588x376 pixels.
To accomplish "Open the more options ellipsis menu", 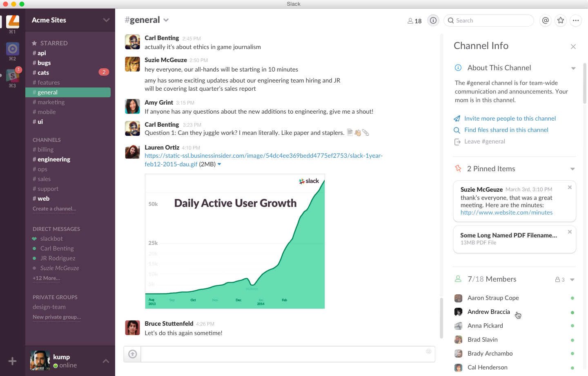I will (x=576, y=20).
